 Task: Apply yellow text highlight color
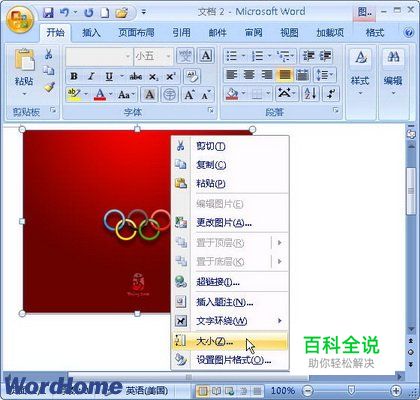pos(74,95)
